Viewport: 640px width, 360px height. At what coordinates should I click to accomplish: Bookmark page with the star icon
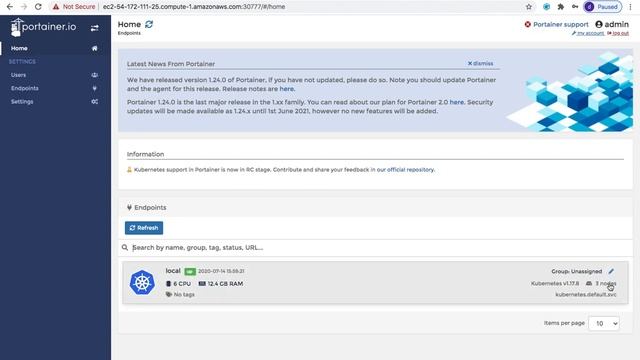pos(529,7)
